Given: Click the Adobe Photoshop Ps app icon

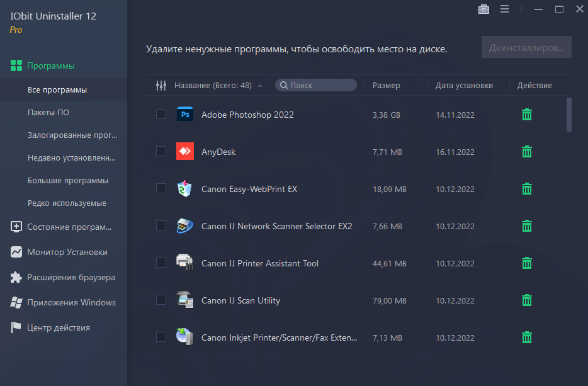Looking at the screenshot, I should pyautogui.click(x=185, y=114).
